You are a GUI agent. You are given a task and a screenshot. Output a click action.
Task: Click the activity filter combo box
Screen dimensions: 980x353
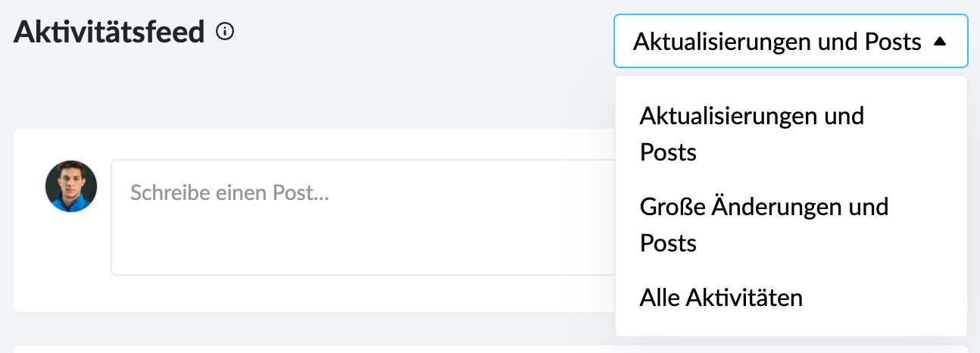click(x=791, y=42)
